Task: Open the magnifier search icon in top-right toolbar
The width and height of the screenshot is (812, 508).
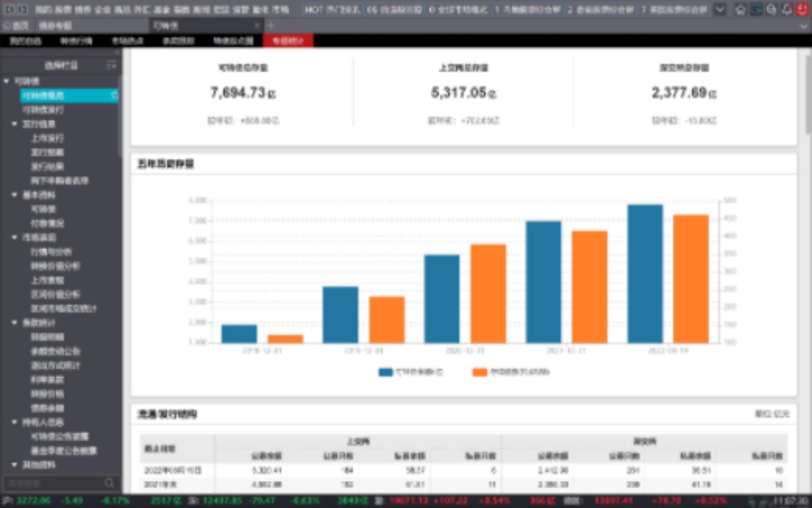Action: point(771,9)
